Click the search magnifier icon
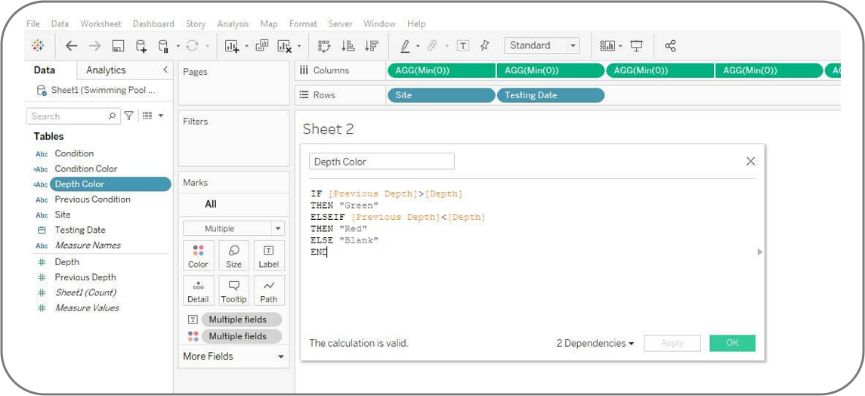Screen dimensions: 865x396 click(x=112, y=116)
